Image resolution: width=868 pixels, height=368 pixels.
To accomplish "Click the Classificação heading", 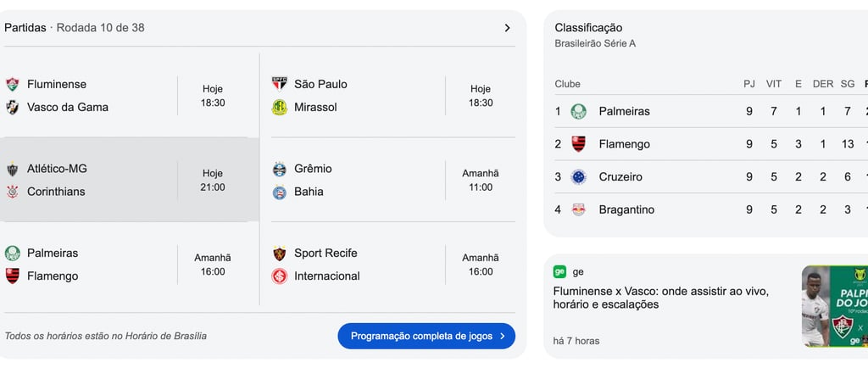I will pos(588,28).
